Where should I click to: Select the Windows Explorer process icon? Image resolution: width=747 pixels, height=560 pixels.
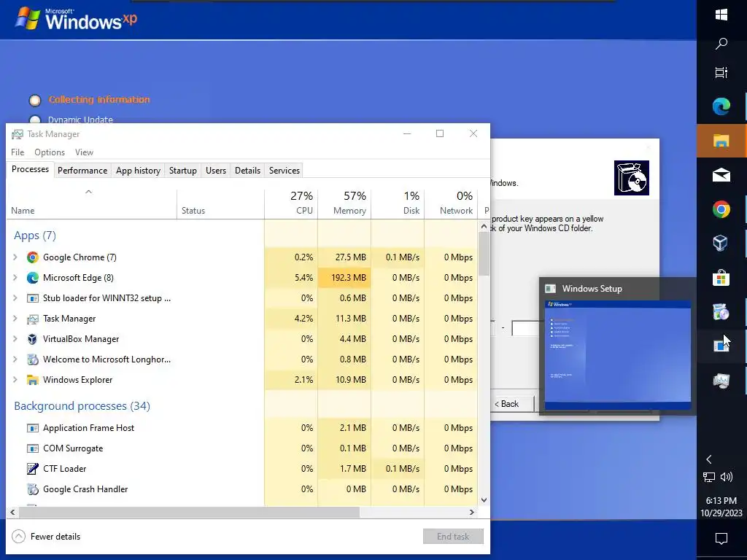[x=32, y=380]
